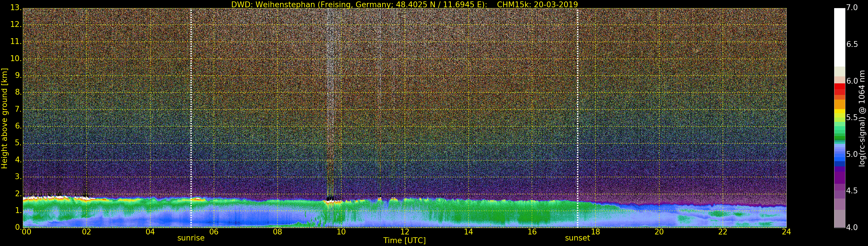
Task: Click the 'sunrise' label below the time axis
Action: tap(191, 238)
